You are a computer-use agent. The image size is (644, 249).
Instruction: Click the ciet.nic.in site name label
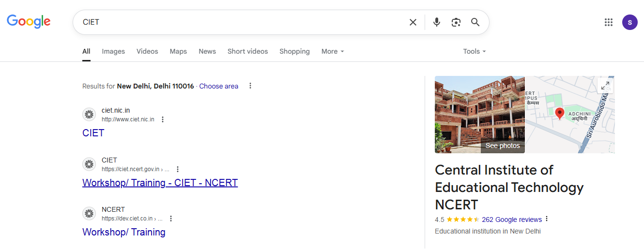(x=116, y=110)
